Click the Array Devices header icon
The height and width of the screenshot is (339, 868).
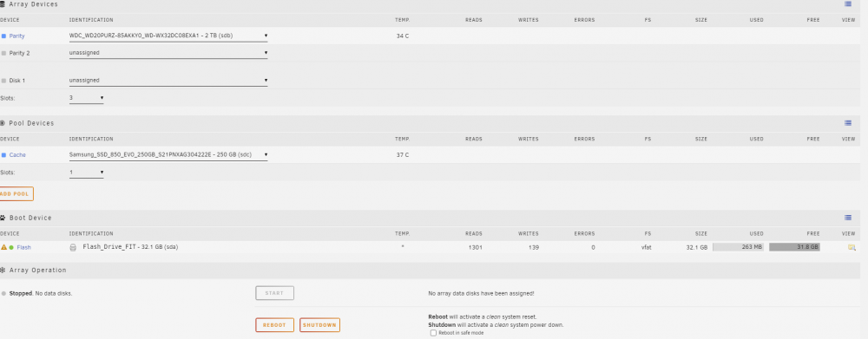click(3, 3)
